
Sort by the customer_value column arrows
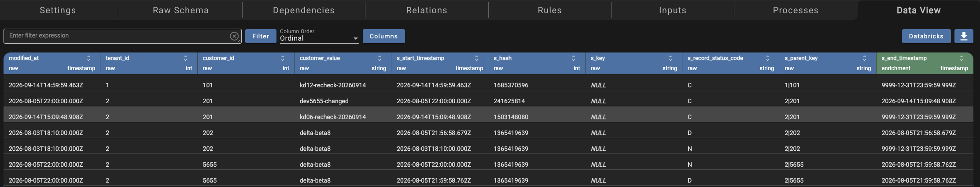pos(379,58)
